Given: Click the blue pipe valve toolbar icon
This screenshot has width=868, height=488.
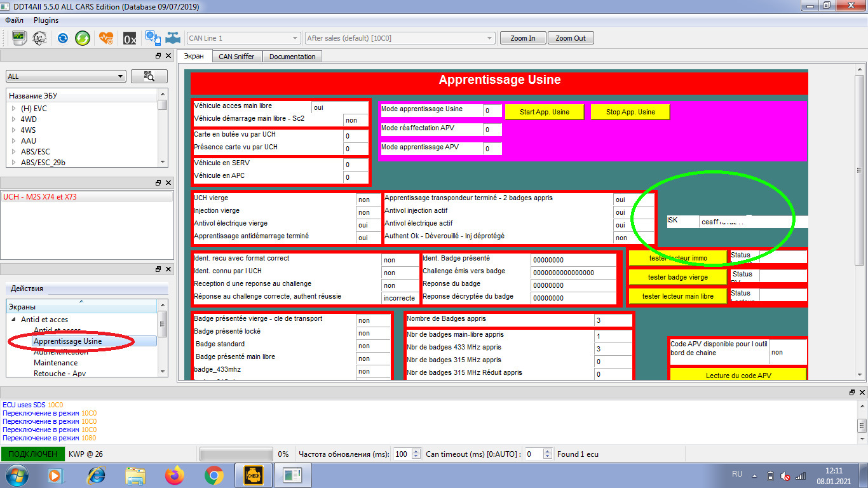Looking at the screenshot, I should click(x=172, y=38).
